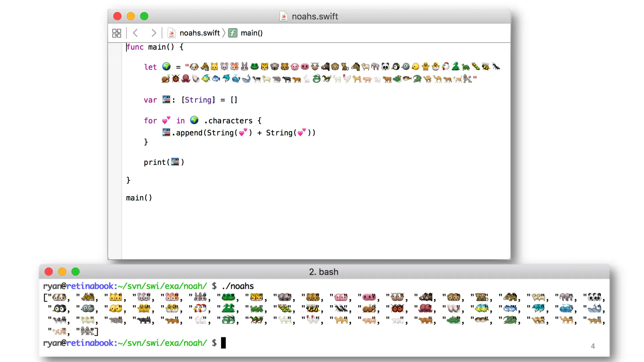Minimize the bash terminal window
The image size is (644, 362).
62,271
